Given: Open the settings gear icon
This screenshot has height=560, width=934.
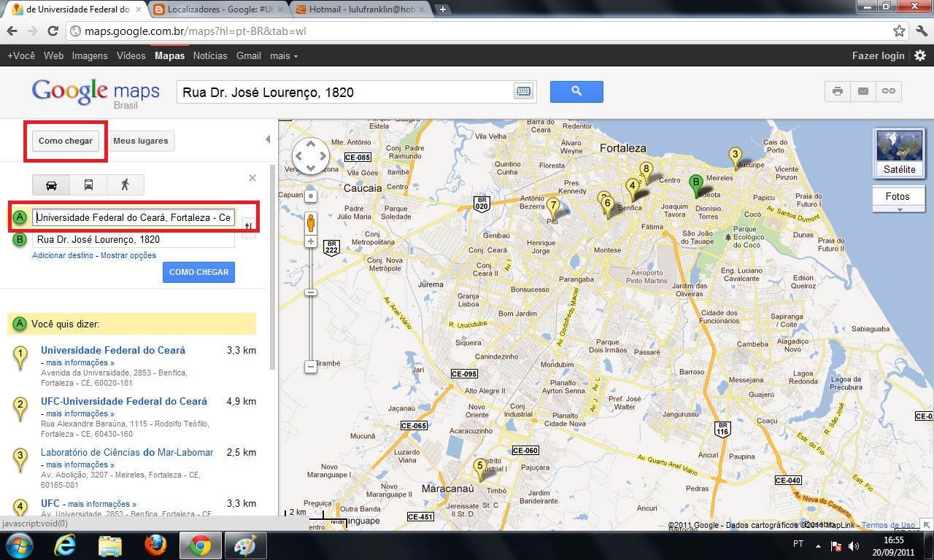Looking at the screenshot, I should click(920, 55).
